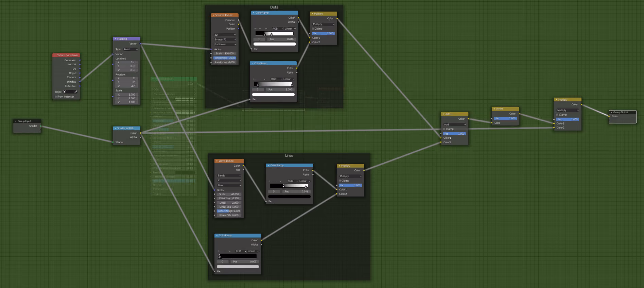Remove a color stop in Dots upper ColorRamp
The width and height of the screenshot is (644, 288).
(x=260, y=29)
